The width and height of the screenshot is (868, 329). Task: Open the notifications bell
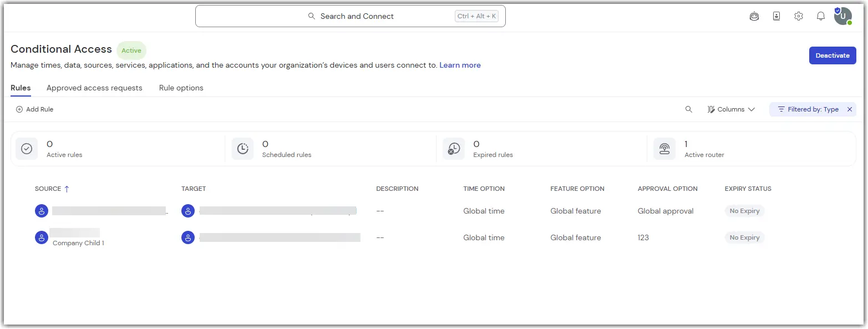click(x=821, y=16)
